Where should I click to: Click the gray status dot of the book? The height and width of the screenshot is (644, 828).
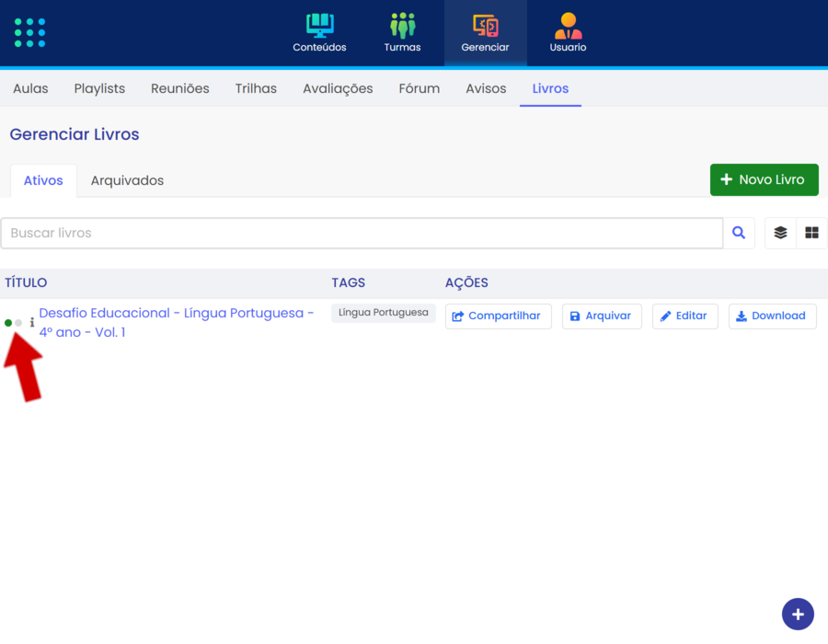point(19,323)
